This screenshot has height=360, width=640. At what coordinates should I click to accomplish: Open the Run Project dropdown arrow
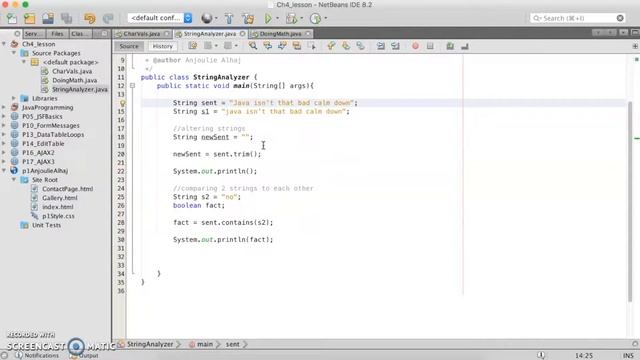click(x=277, y=18)
